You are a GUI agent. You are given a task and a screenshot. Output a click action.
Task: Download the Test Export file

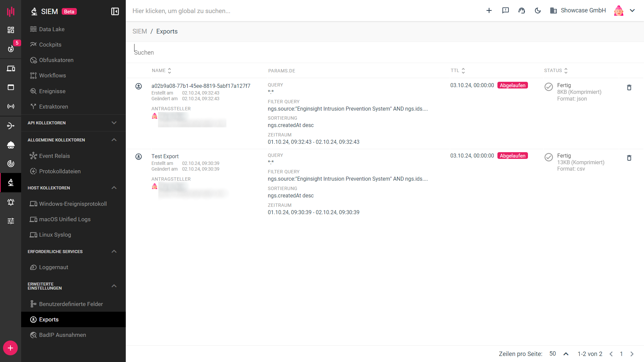point(139,157)
